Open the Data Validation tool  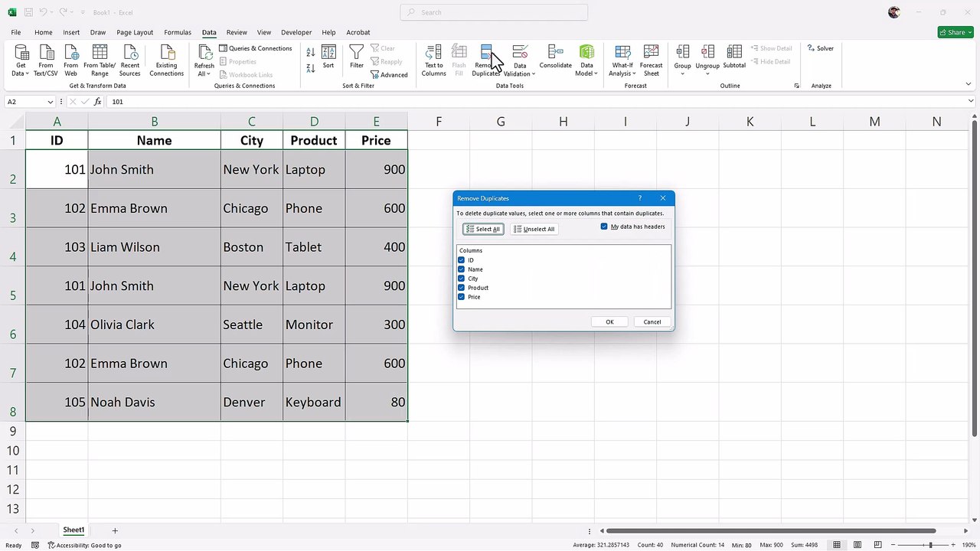pos(520,60)
